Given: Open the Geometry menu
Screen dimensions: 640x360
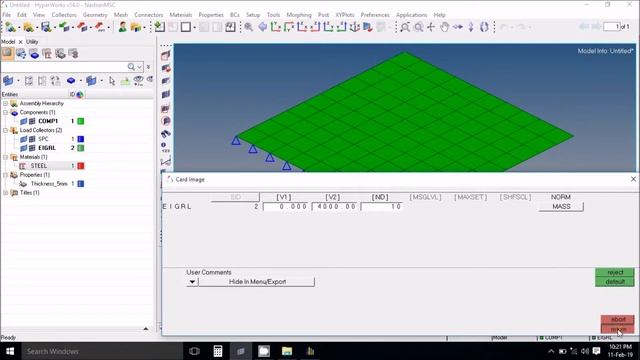Looking at the screenshot, I should [x=95, y=15].
